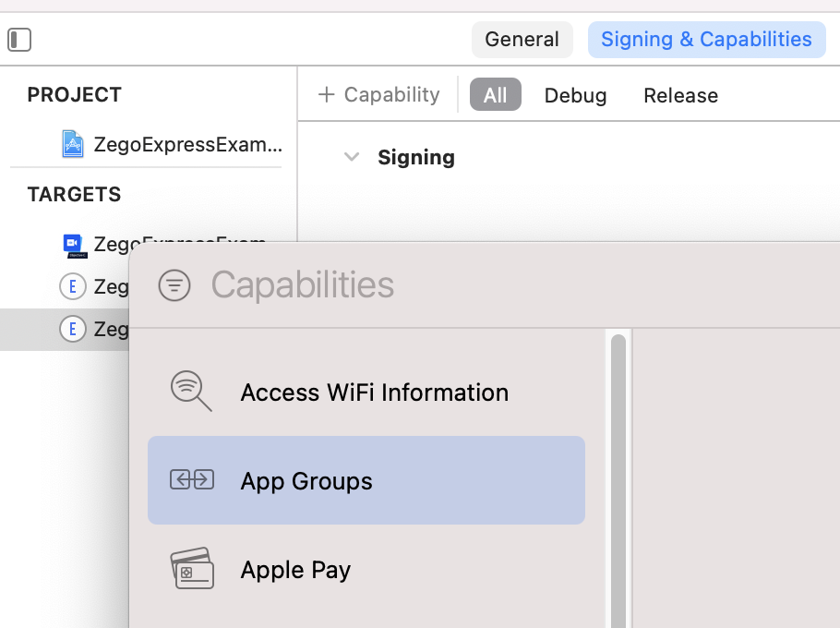Image resolution: width=840 pixels, height=628 pixels.
Task: Add a new capability with + Capability
Action: tap(378, 95)
